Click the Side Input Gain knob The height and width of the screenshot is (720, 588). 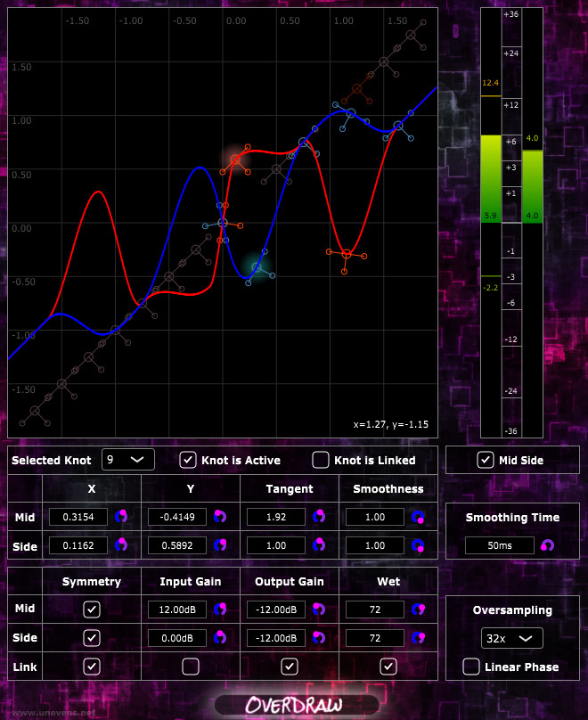point(220,637)
